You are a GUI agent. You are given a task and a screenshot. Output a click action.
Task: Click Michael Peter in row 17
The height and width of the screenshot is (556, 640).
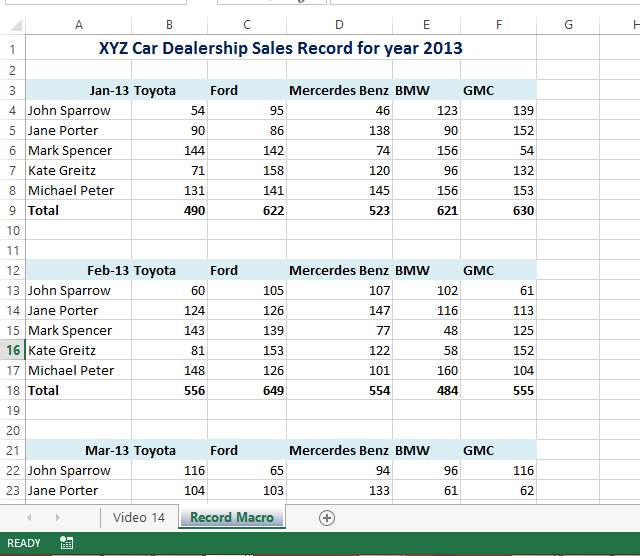click(79, 370)
